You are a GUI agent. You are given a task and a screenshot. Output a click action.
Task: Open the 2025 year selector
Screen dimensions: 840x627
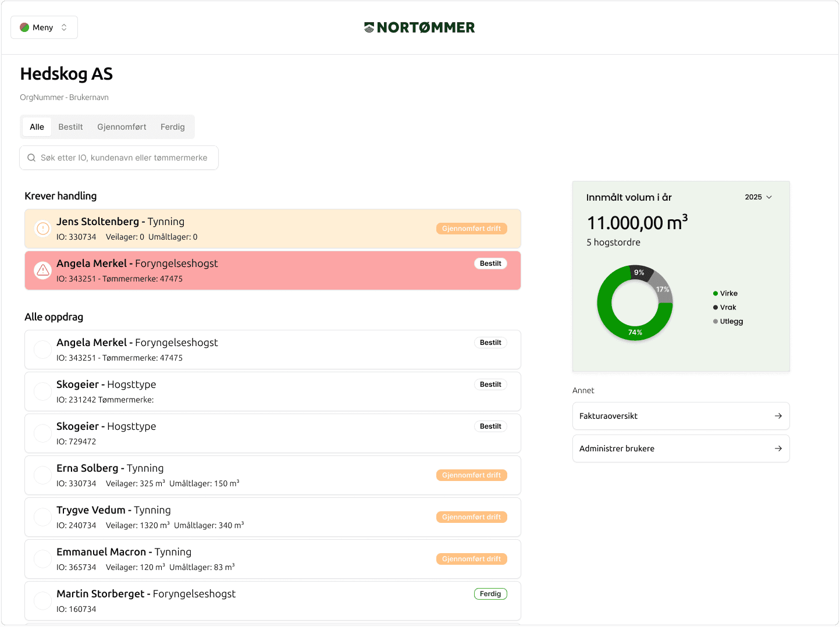click(x=758, y=197)
